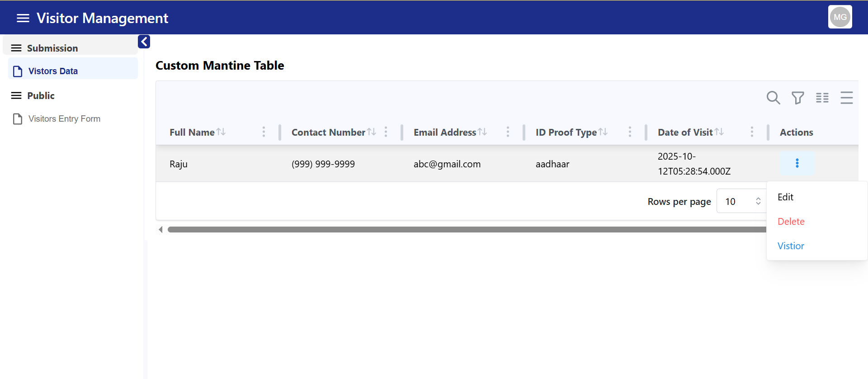Open Visitors Entry Form page
This screenshot has height=379, width=868.
[64, 119]
